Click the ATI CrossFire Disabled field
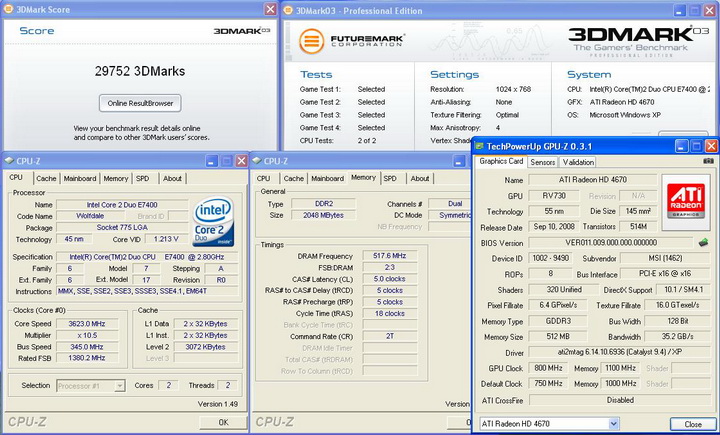This screenshot has width=720, height=435. pyautogui.click(x=619, y=400)
